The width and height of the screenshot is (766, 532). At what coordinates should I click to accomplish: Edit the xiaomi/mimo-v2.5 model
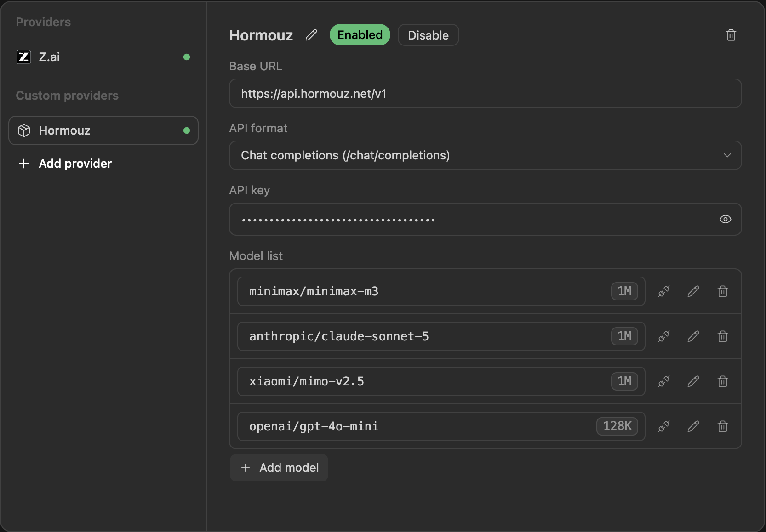coord(693,381)
